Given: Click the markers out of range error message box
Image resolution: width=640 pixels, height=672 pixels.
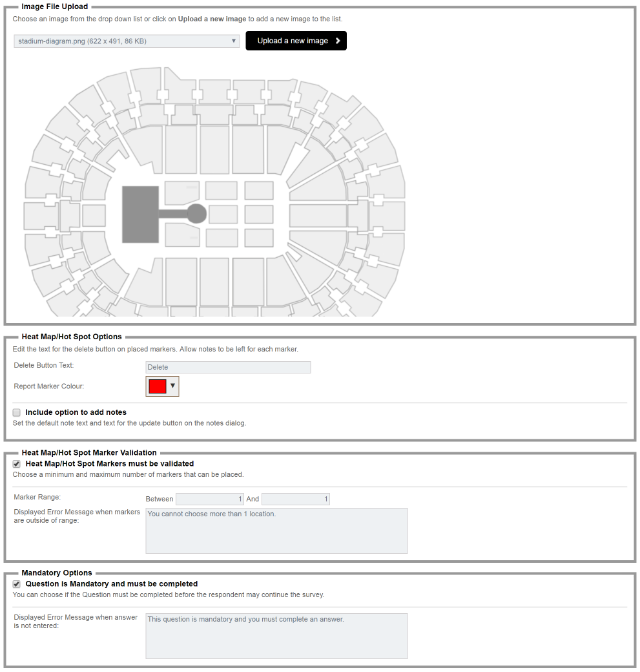Looking at the screenshot, I should (276, 530).
